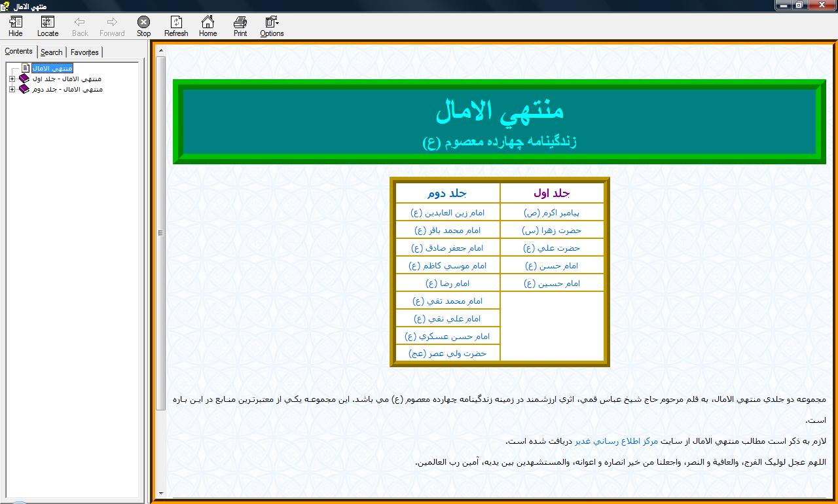The width and height of the screenshot is (838, 504).
Task: Open the امام حسين (ع) link
Action: [551, 283]
